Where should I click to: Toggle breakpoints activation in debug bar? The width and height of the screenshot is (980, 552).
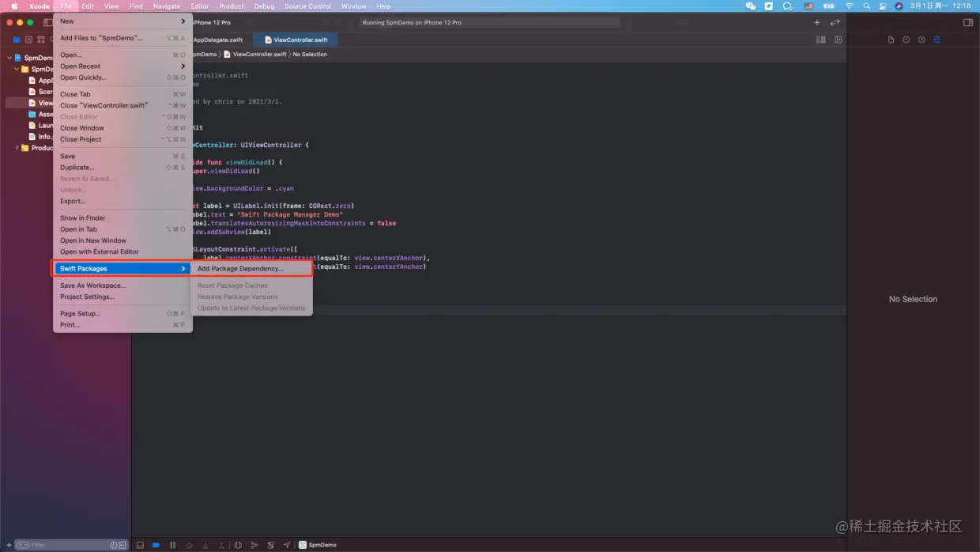(x=156, y=545)
